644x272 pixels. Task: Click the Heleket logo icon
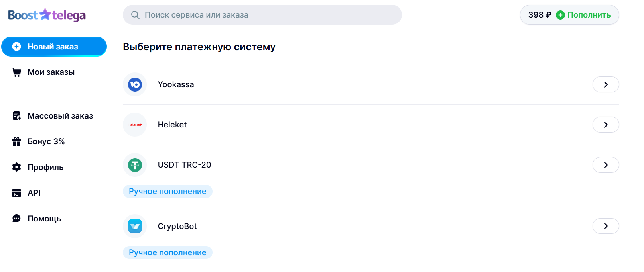[135, 125]
